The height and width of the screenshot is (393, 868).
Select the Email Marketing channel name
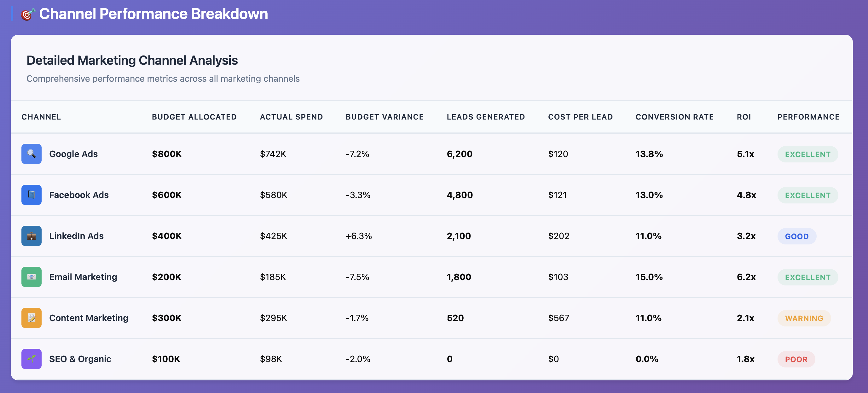point(83,277)
